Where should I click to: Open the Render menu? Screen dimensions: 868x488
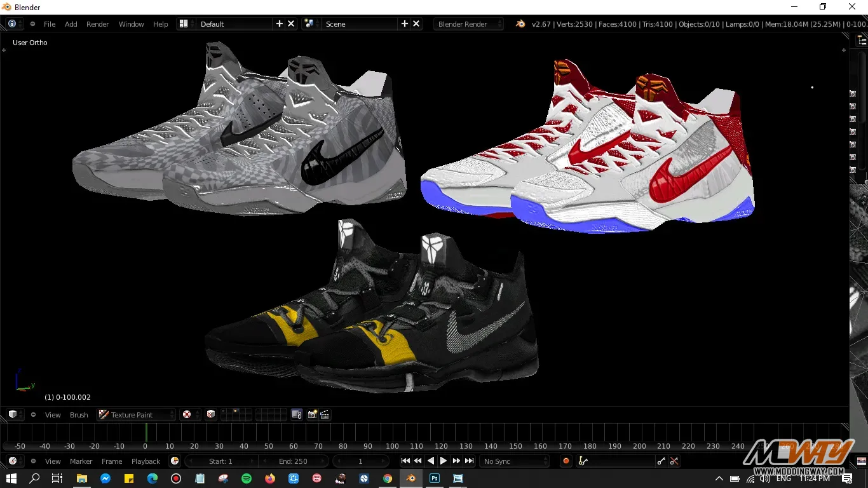click(x=97, y=24)
